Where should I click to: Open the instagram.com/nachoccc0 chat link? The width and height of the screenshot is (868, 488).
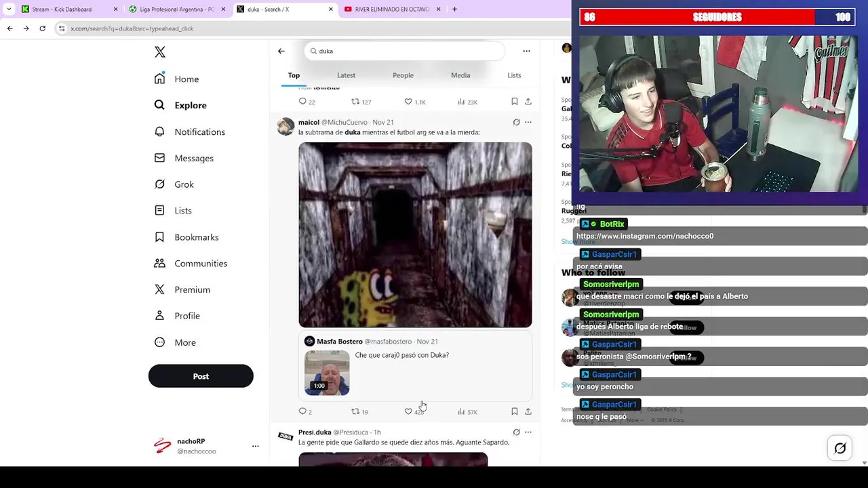[644, 236]
